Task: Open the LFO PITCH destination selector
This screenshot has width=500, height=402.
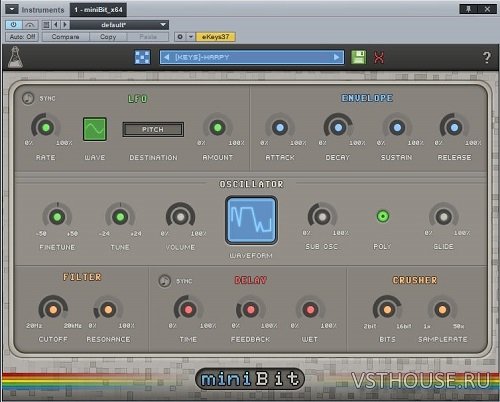Action: point(153,129)
